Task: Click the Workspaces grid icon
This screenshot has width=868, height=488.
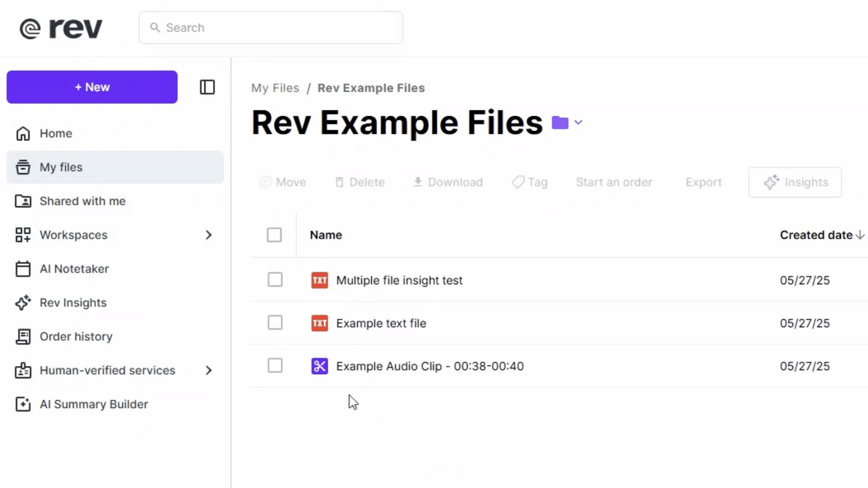Action: point(23,235)
